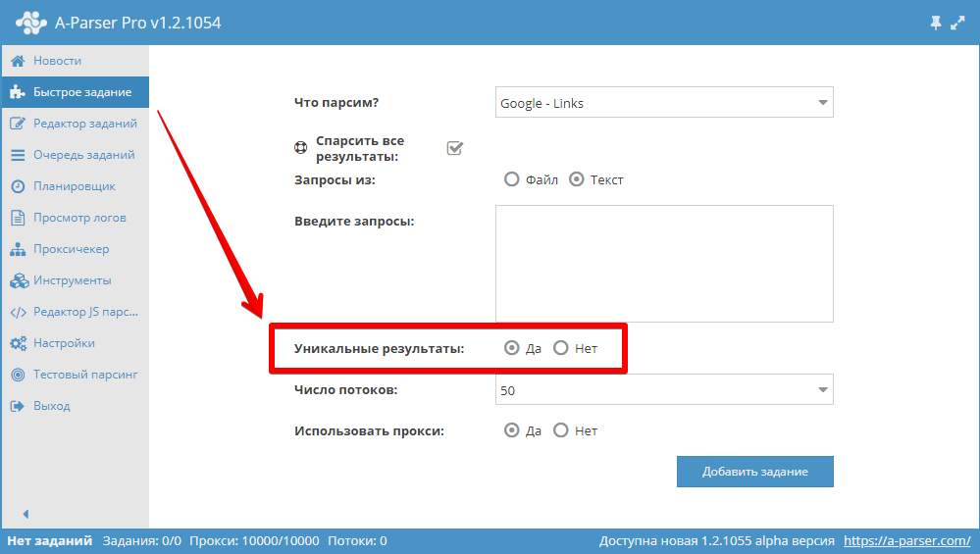Select Файл as queries source

tap(511, 179)
